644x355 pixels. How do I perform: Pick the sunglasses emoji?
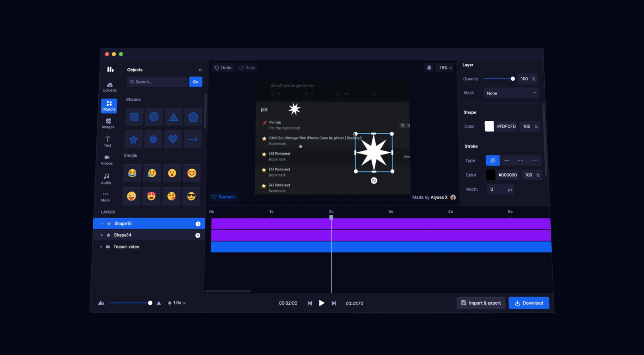(191, 197)
